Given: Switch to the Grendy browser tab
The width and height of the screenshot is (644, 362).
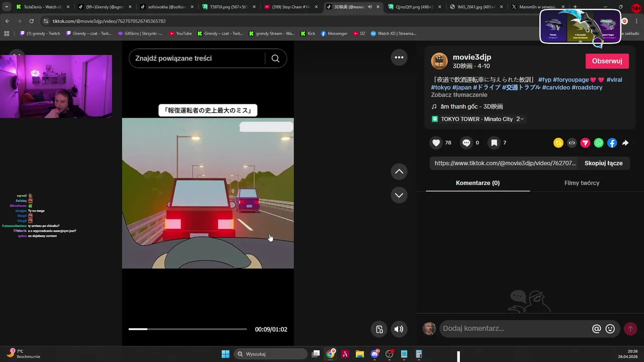Looking at the screenshot, I should 104,7.
